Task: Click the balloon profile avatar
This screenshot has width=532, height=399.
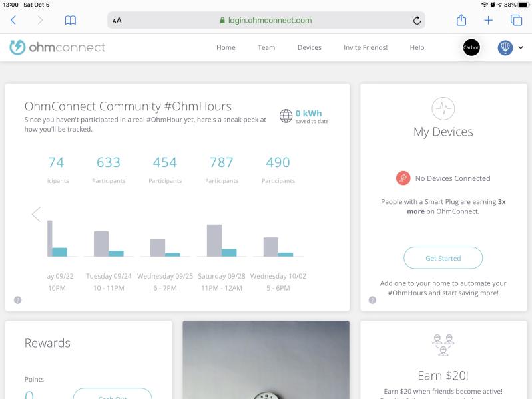Action: point(505,47)
